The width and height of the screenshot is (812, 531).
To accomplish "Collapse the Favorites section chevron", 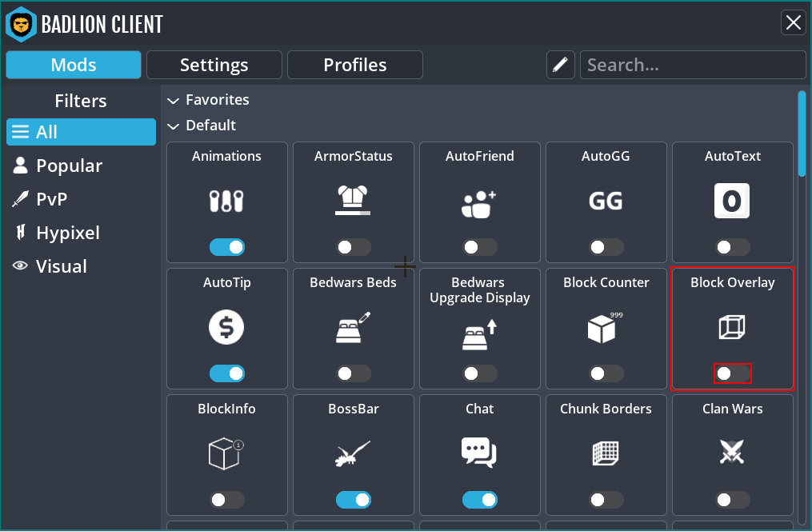I will click(x=173, y=101).
